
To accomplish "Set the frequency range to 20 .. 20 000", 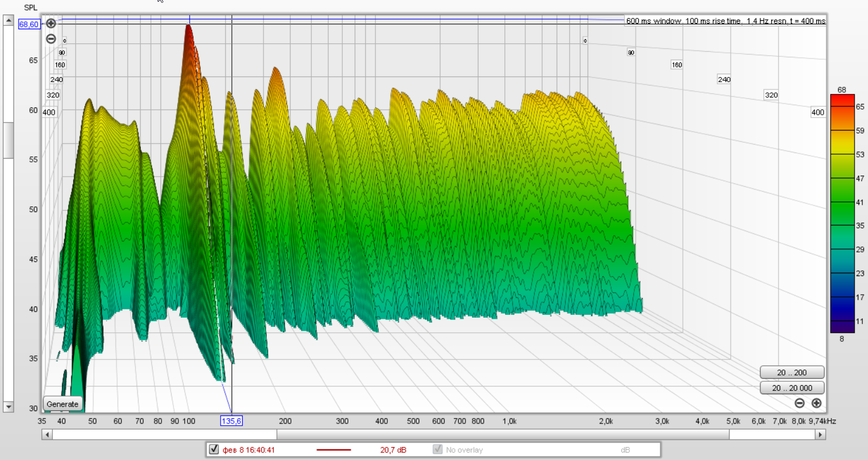I will [791, 388].
